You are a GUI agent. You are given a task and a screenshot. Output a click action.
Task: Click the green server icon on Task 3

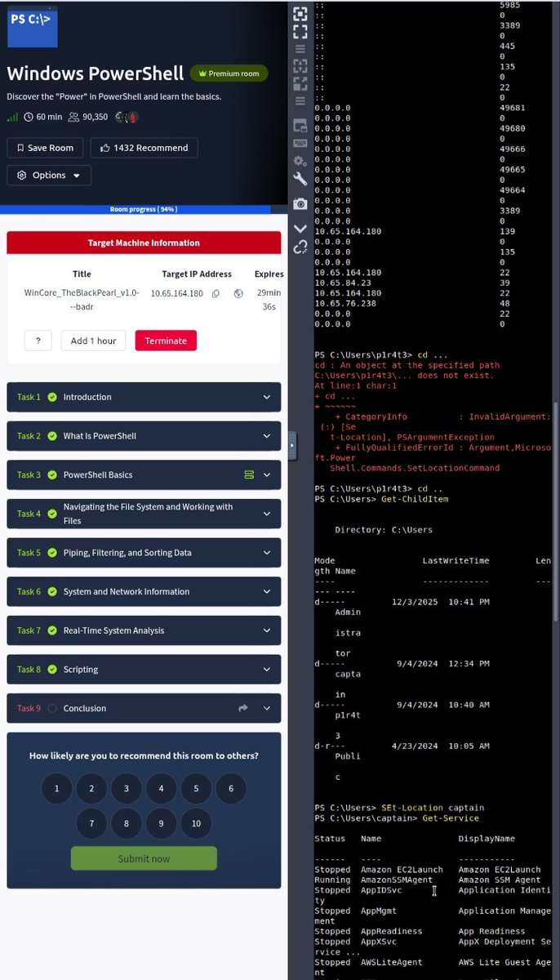249,474
